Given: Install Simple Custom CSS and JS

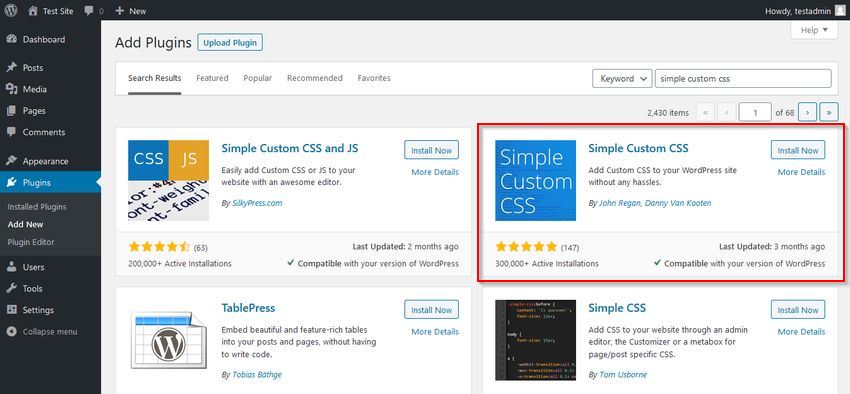Looking at the screenshot, I should 432,150.
